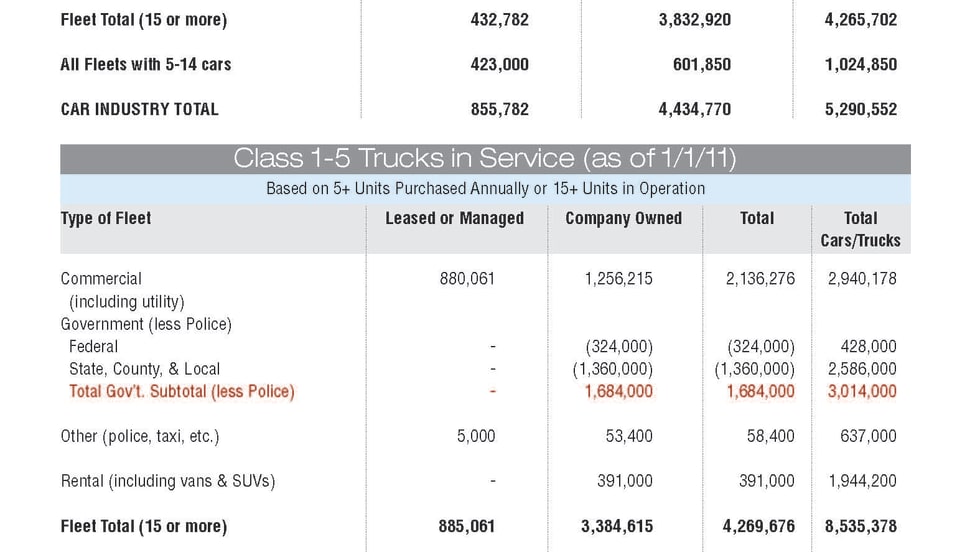Select the red Total Gov't. Subtotal row label
This screenshot has height=552, width=980.
pos(181,391)
